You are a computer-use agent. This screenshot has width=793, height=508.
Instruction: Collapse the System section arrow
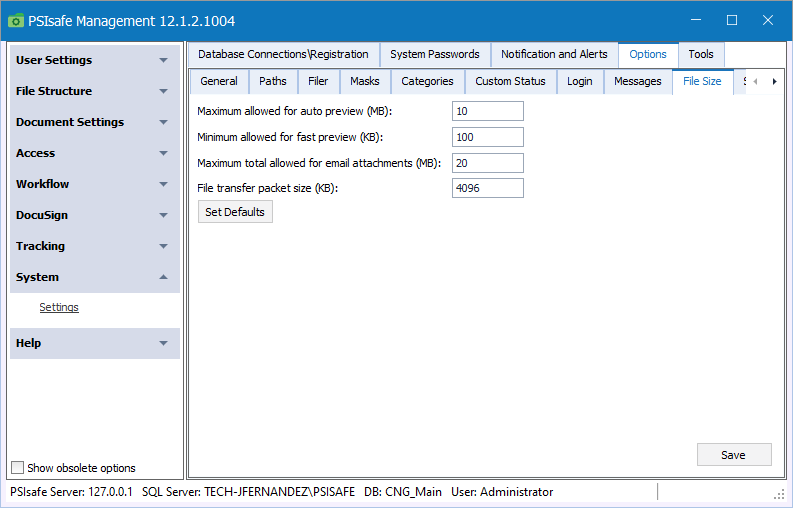tap(163, 277)
